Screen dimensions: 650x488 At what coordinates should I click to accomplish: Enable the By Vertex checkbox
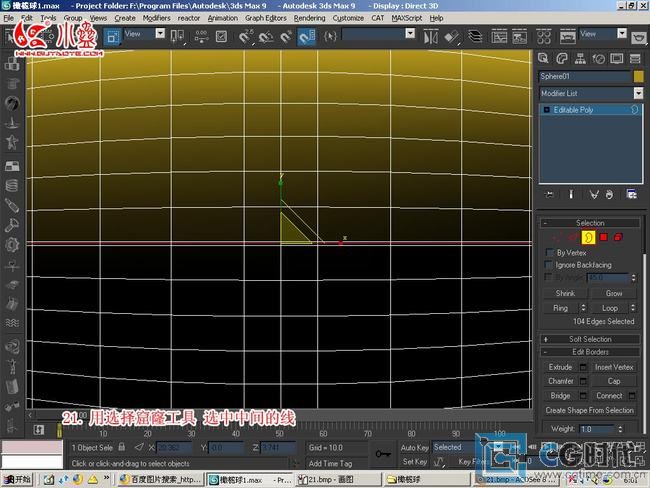click(550, 252)
